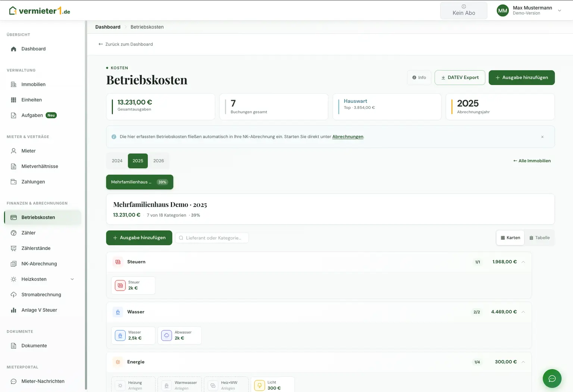Image resolution: width=573 pixels, height=392 pixels.
Task: Open Max Mustermann account dropdown
Action: (x=529, y=10)
